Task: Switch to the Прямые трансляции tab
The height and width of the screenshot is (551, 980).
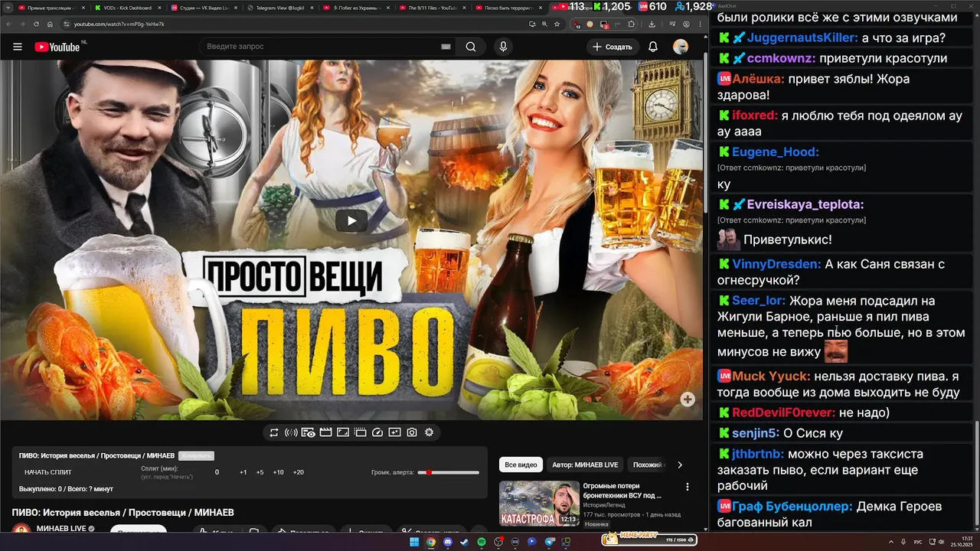Action: coord(51,8)
